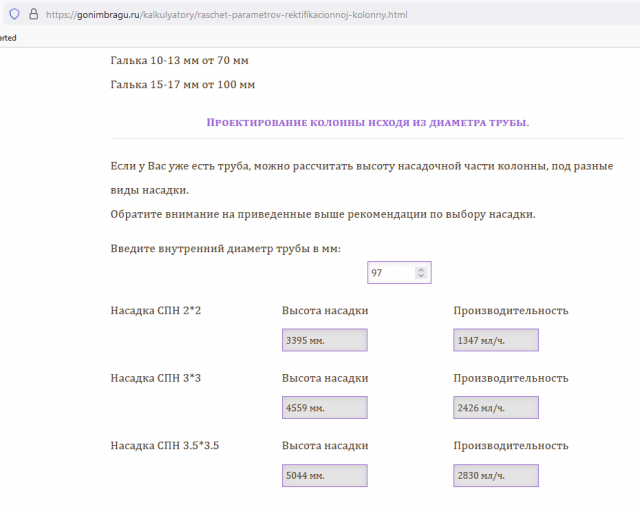Click the СПН 3.5*3.5 height field 5044 мм
640x505 pixels.
325,476
